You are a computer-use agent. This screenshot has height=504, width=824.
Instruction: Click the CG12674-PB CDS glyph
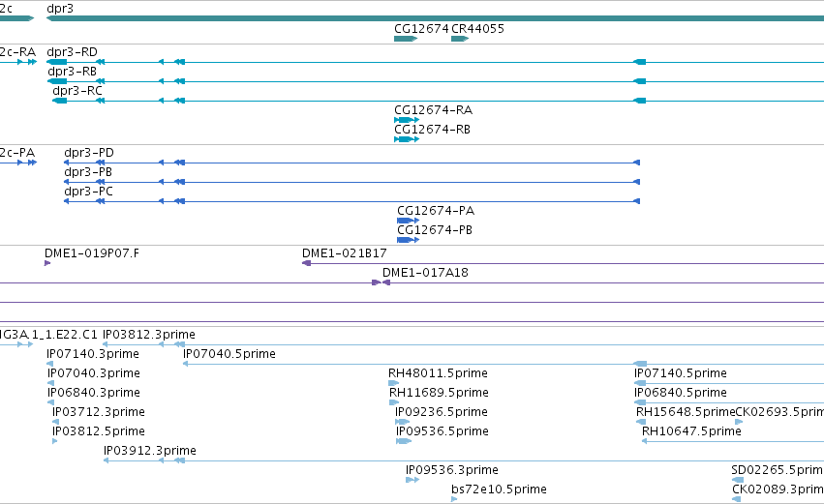click(x=408, y=240)
